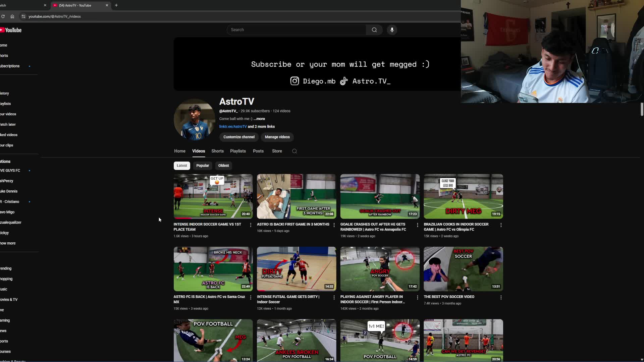Image resolution: width=644 pixels, height=362 pixels.
Task: Play Intense Indoor Soccer Game thumbnail
Action: [213, 196]
